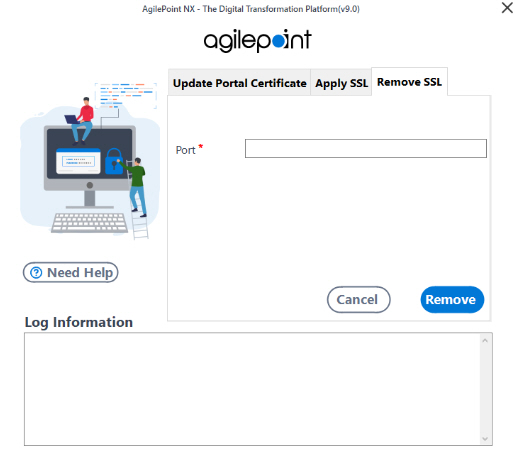The width and height of the screenshot is (515, 453).
Task: Click the agilepoint logo
Action: pyautogui.click(x=257, y=41)
